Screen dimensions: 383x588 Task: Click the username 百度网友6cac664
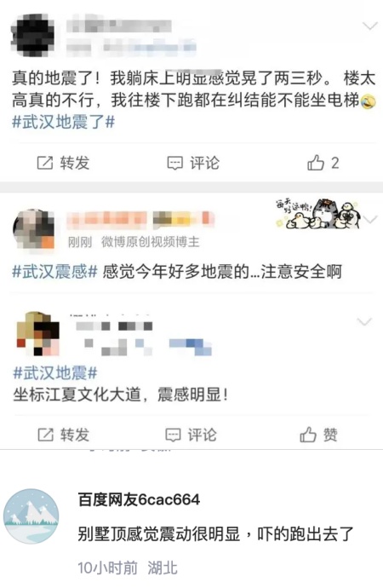tap(139, 500)
